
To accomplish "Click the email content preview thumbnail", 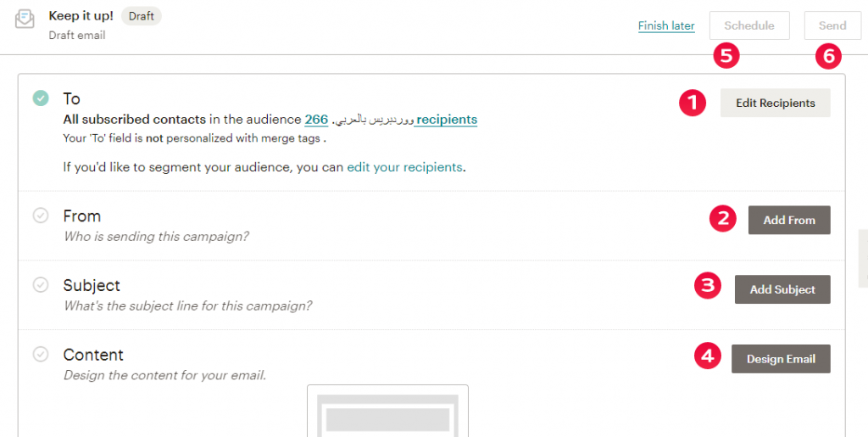I will [x=387, y=412].
